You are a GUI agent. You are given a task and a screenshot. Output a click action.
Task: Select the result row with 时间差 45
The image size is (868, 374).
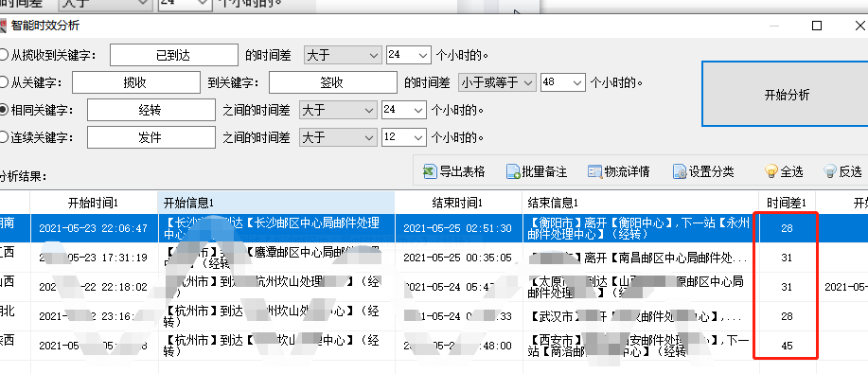[x=434, y=346]
